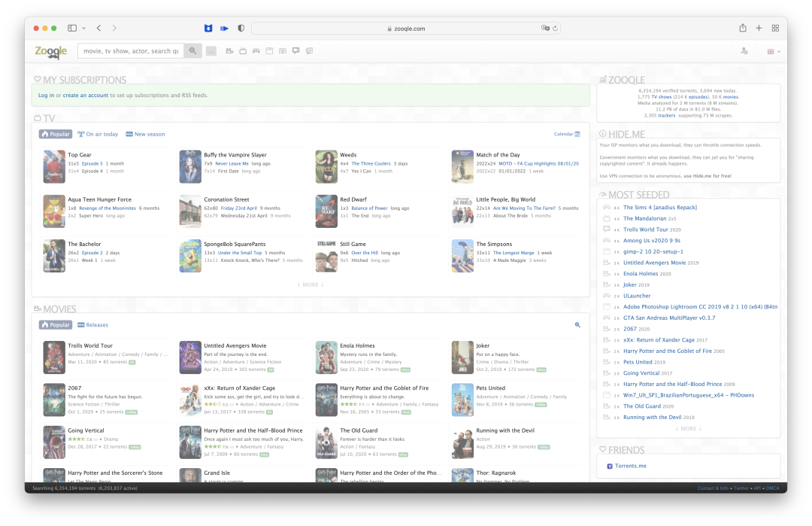
Task: Open the Torrents.me friends link
Action: [x=630, y=466]
